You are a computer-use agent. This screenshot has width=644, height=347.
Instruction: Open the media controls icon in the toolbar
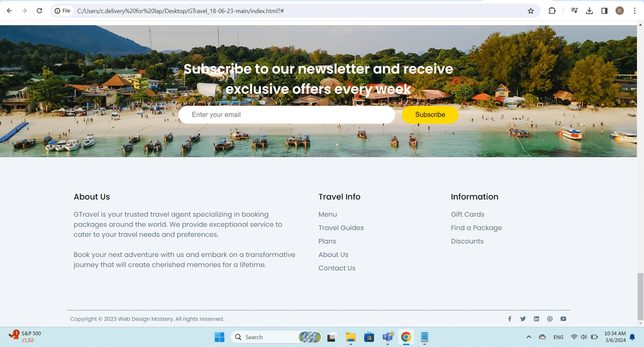pyautogui.click(x=574, y=11)
